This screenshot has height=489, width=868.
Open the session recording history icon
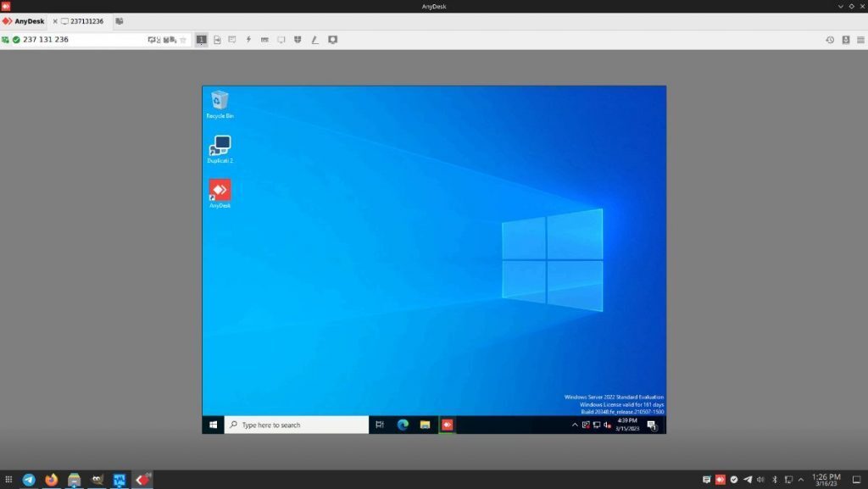pos(830,39)
